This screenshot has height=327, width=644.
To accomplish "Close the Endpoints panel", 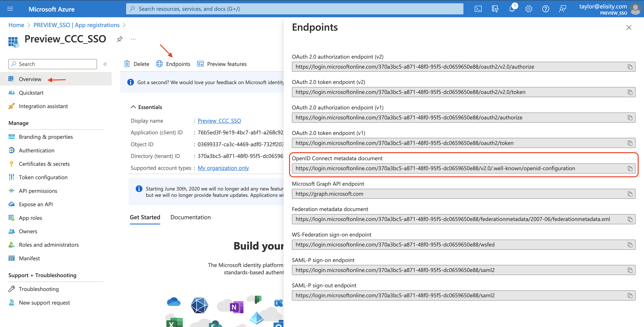I will pos(629,27).
